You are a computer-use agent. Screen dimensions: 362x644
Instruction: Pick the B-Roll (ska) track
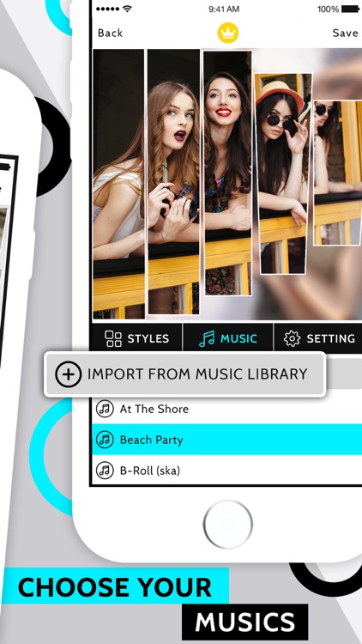(227, 471)
